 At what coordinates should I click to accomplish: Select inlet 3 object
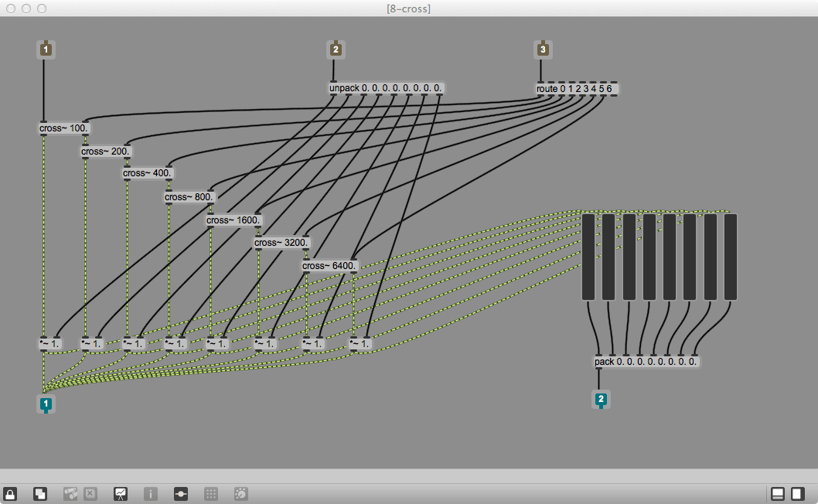(x=543, y=49)
